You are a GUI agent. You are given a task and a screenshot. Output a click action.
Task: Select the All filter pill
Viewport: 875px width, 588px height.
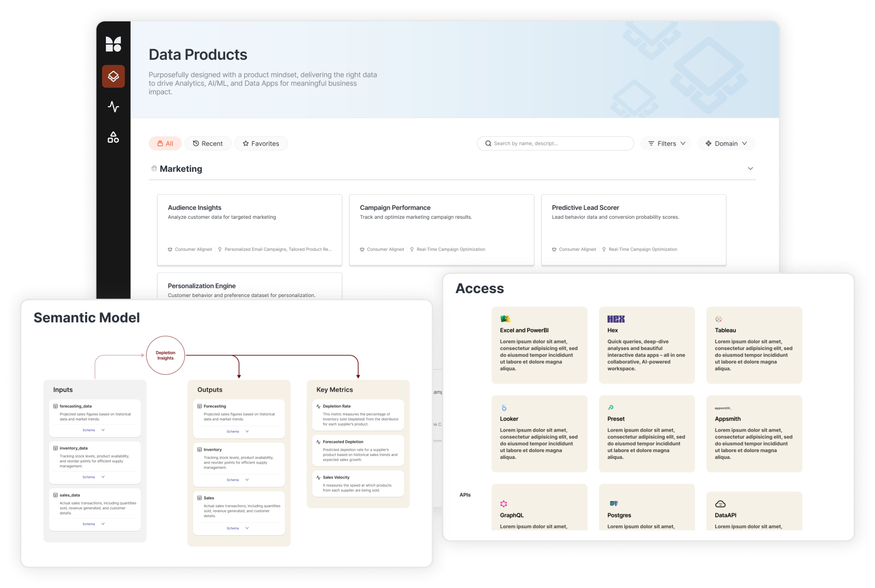[x=165, y=143]
